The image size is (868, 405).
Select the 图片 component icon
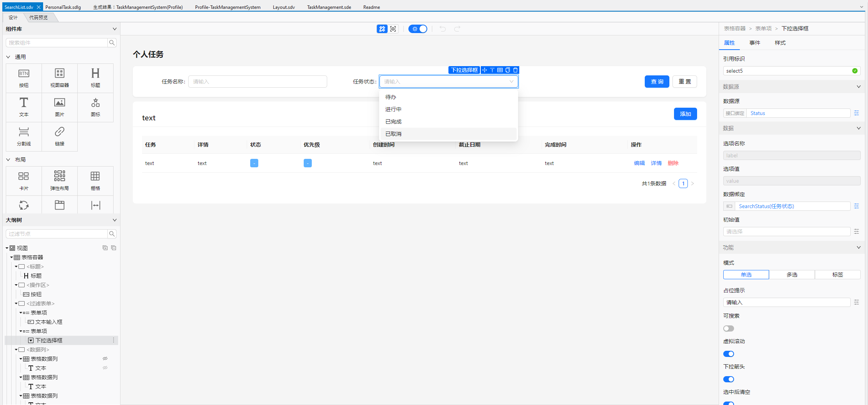[59, 107]
